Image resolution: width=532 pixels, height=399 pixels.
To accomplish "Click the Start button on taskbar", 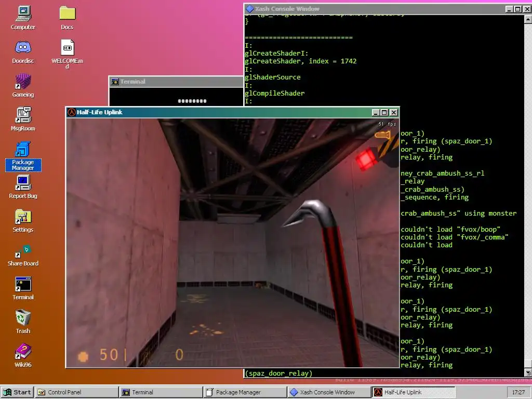I will tap(17, 392).
